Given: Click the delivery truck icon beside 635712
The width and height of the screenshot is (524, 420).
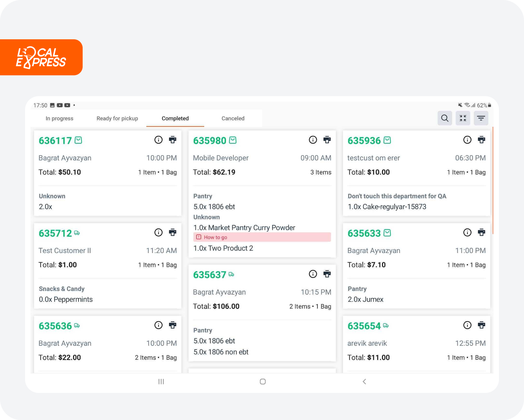Looking at the screenshot, I should tap(77, 233).
